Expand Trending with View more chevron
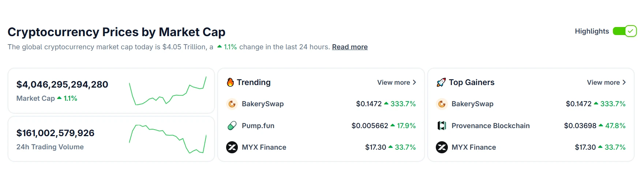Image resolution: width=644 pixels, height=169 pixels. coord(414,82)
